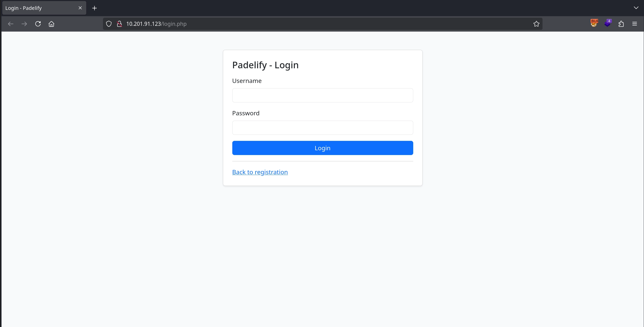
Task: Follow the Back to registration link
Action: 260,172
